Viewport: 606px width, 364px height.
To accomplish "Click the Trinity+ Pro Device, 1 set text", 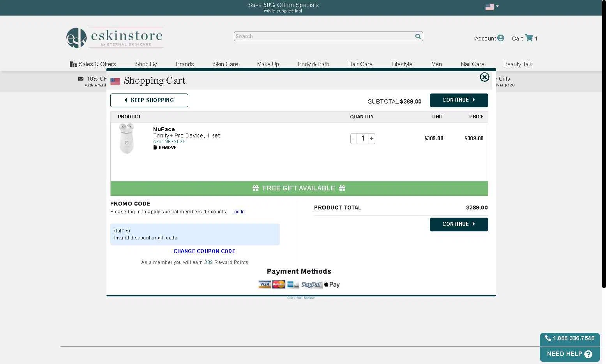I will (x=186, y=135).
